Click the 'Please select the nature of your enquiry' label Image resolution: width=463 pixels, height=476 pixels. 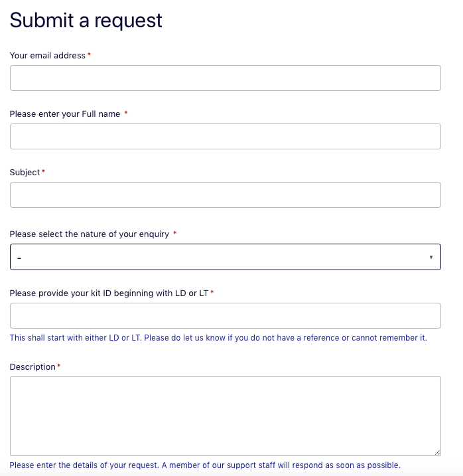89,234
